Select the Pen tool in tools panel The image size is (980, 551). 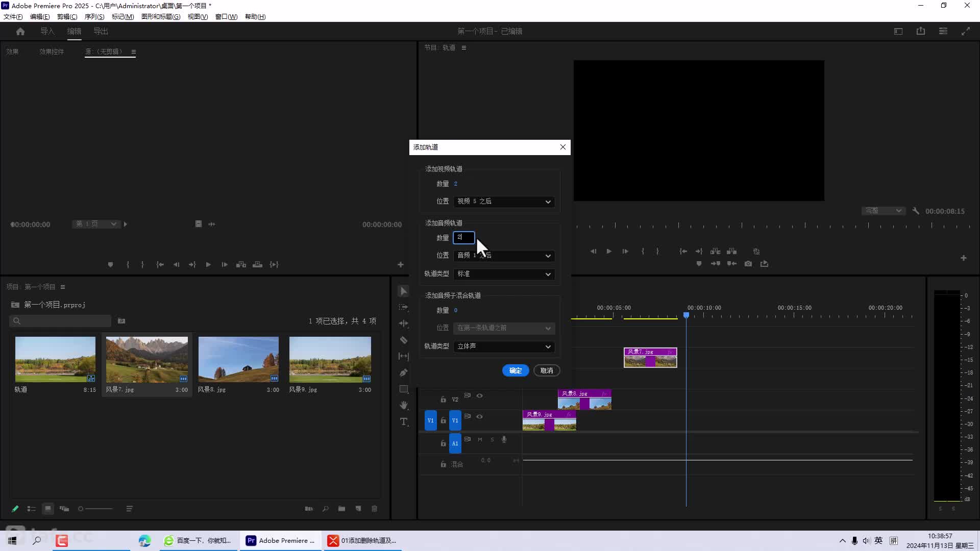click(404, 372)
